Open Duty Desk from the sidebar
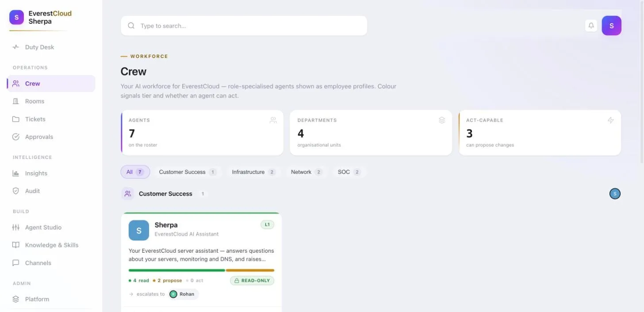 [51, 47]
